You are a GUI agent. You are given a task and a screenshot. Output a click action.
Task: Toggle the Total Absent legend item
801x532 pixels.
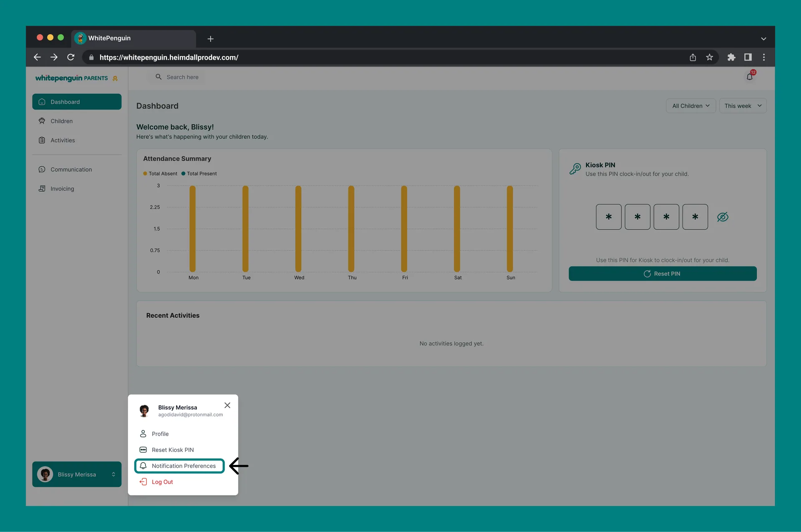[160, 173]
